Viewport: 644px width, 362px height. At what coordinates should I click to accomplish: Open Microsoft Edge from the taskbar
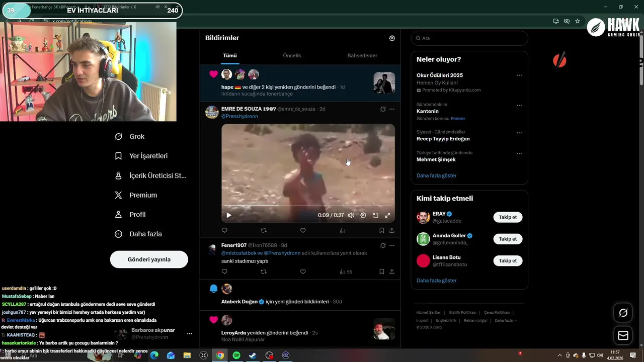[x=154, y=355]
